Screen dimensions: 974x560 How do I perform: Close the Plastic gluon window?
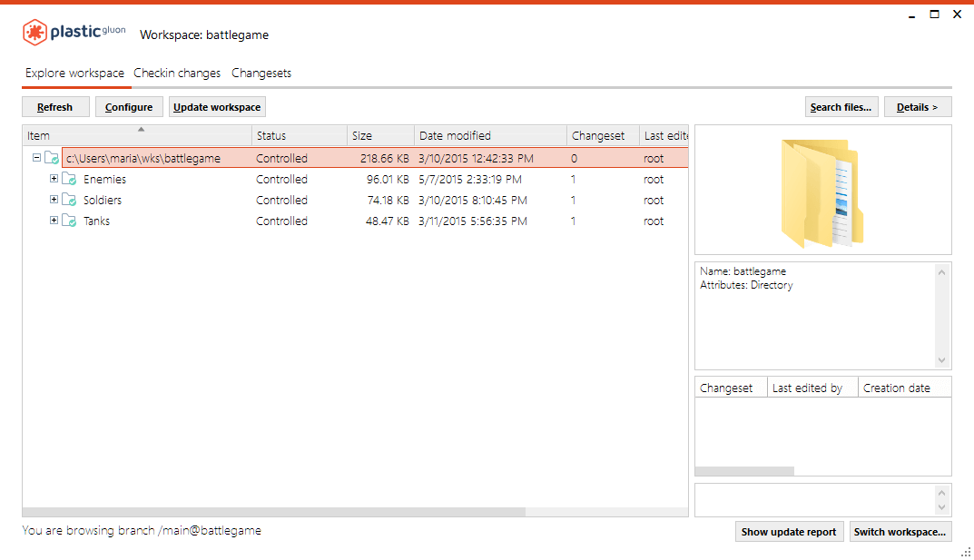[x=958, y=15]
